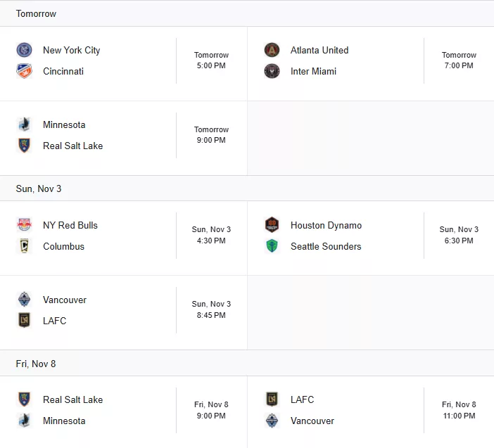Click the Columbus crest icon
Image resolution: width=494 pixels, height=448 pixels.
[24, 246]
